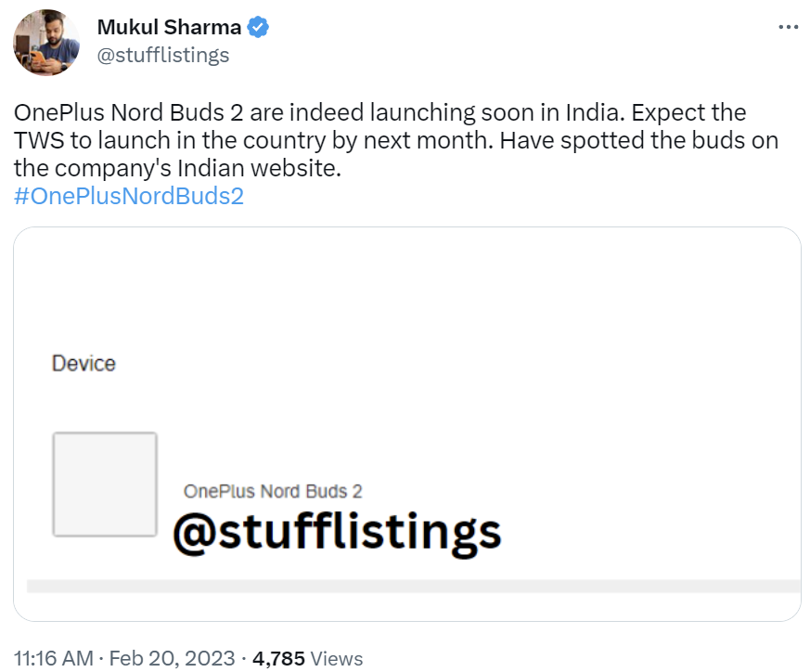The height and width of the screenshot is (672, 810).
Task: Click "next month" in the tweet text
Action: click(415, 141)
